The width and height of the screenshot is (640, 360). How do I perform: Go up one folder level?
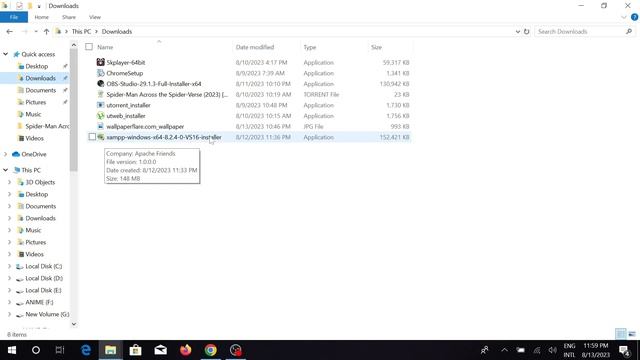click(46, 31)
